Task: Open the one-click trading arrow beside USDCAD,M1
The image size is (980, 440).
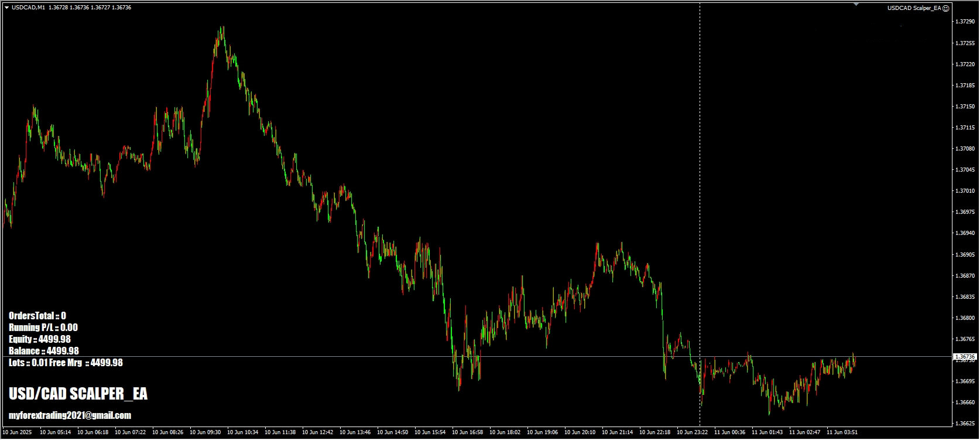Action: click(6, 8)
